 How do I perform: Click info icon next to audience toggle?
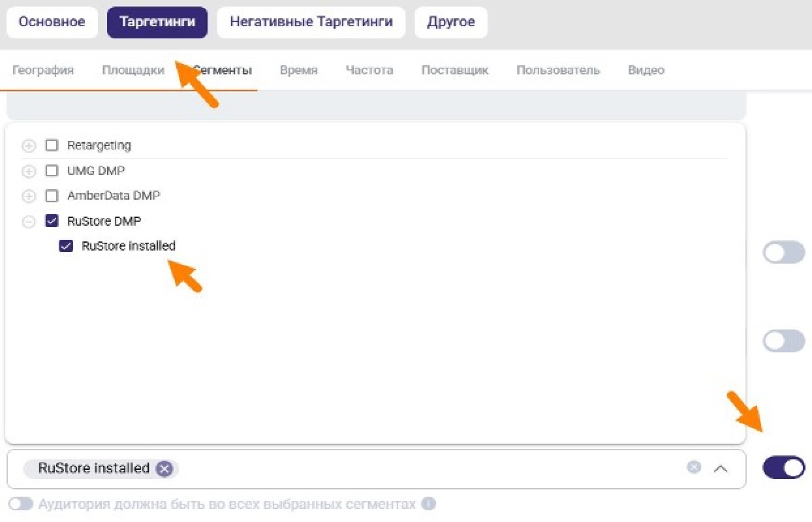(428, 504)
